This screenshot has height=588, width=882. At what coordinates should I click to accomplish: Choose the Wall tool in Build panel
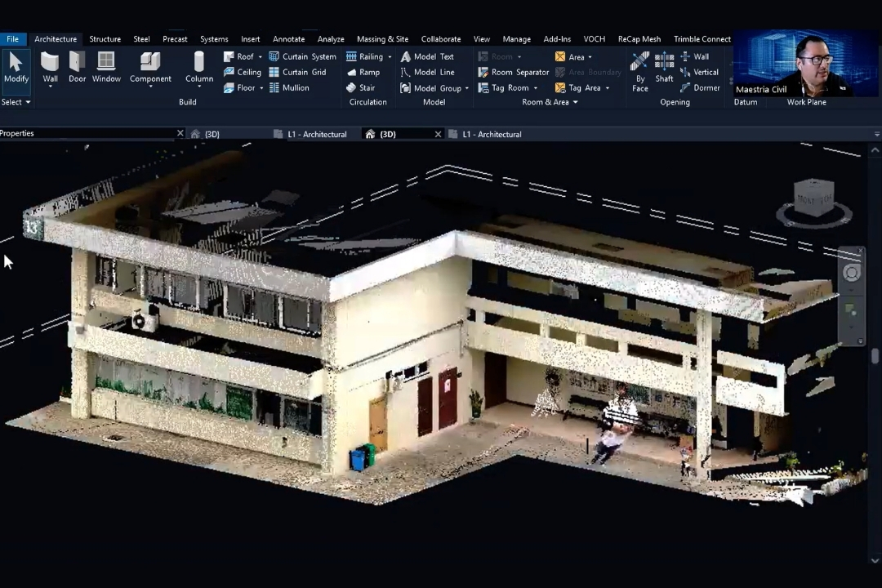point(50,67)
